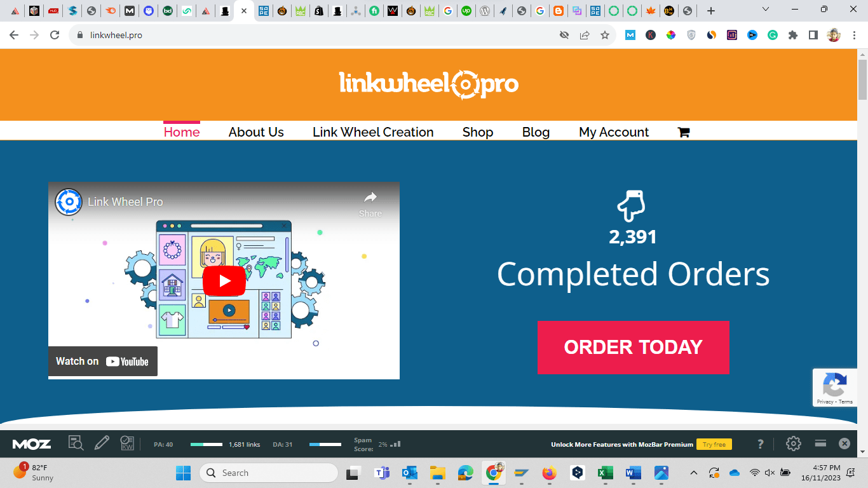
Task: Toggle the tracking-blocked eye icon in address bar
Action: (x=564, y=36)
